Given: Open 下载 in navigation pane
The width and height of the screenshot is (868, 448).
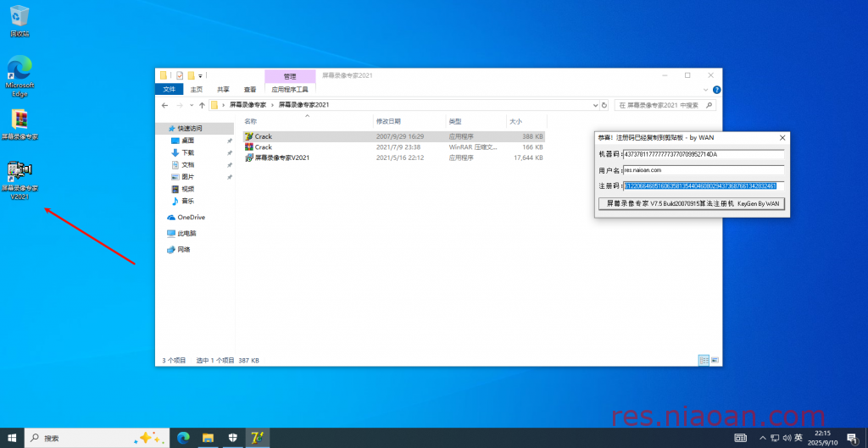Looking at the screenshot, I should (x=187, y=152).
